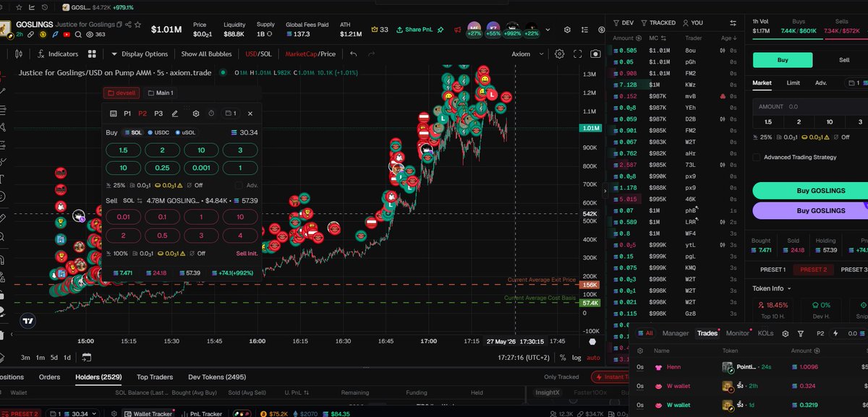Image resolution: width=868 pixels, height=417 pixels.
Task: Expand the Display Options dropdown
Action: (x=139, y=54)
